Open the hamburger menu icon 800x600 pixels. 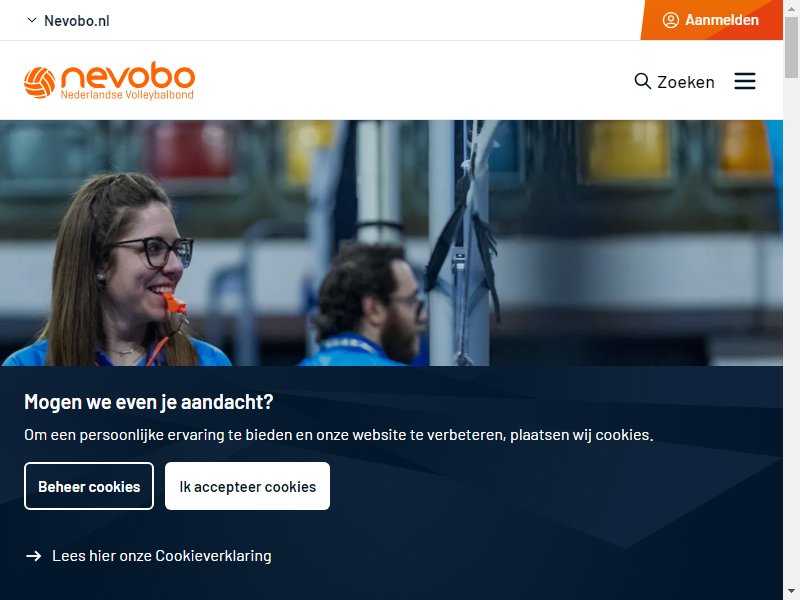pyautogui.click(x=744, y=81)
